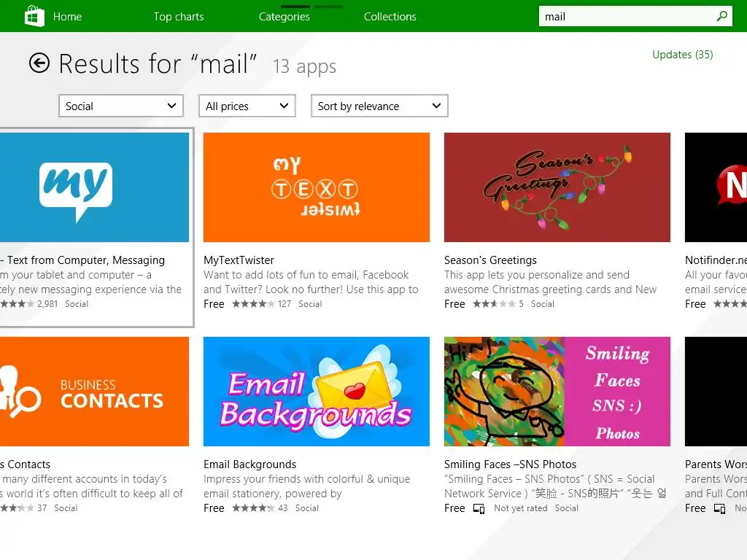The image size is (747, 560).
Task: Click 'Free' price under Email Backgrounds
Action: click(214, 508)
